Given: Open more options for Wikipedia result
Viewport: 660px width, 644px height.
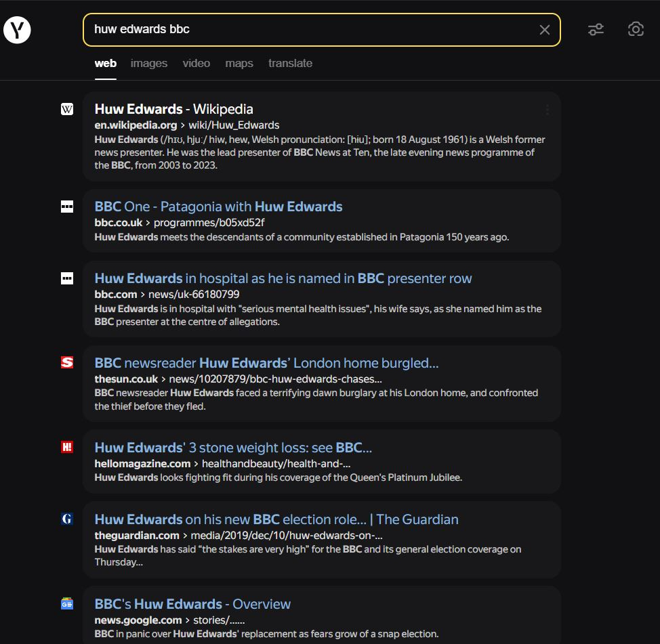Looking at the screenshot, I should coord(548,110).
